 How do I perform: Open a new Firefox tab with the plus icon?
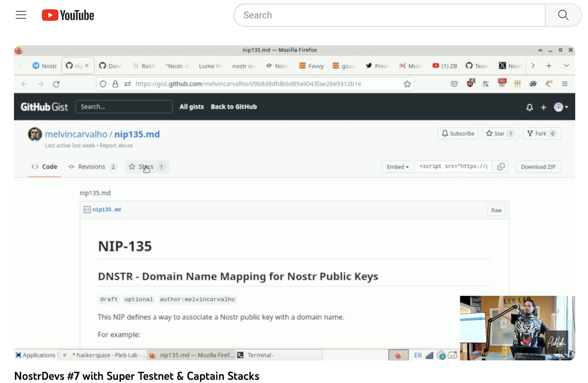tap(548, 66)
